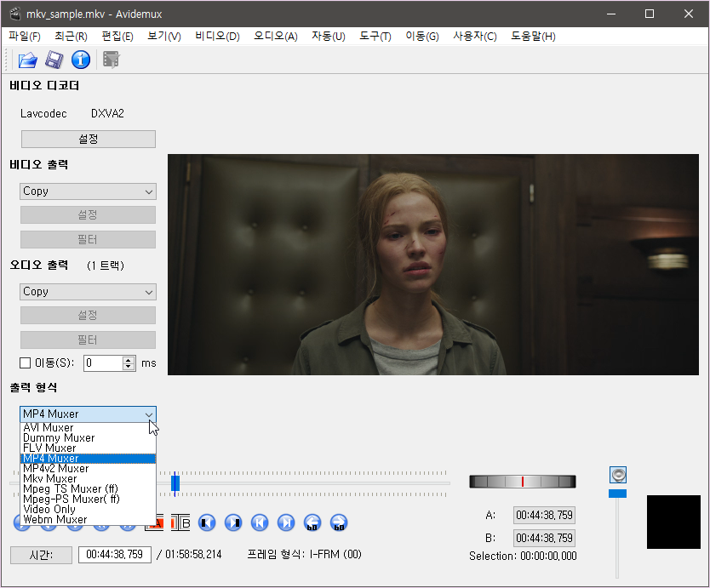Click frame type I-FRM (00) text
The height and width of the screenshot is (588, 710).
click(335, 555)
